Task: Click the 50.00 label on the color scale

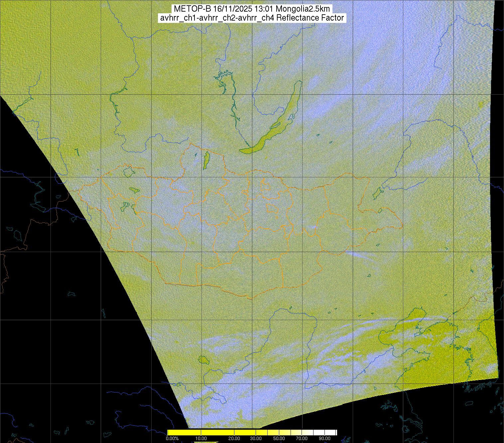Action: coord(279,438)
